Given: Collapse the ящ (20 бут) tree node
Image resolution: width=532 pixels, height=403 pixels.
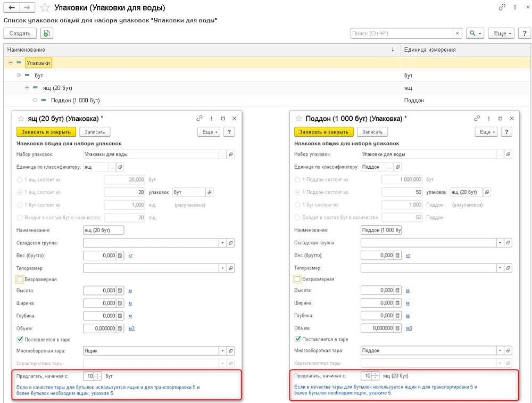Looking at the screenshot, I should pos(27,88).
